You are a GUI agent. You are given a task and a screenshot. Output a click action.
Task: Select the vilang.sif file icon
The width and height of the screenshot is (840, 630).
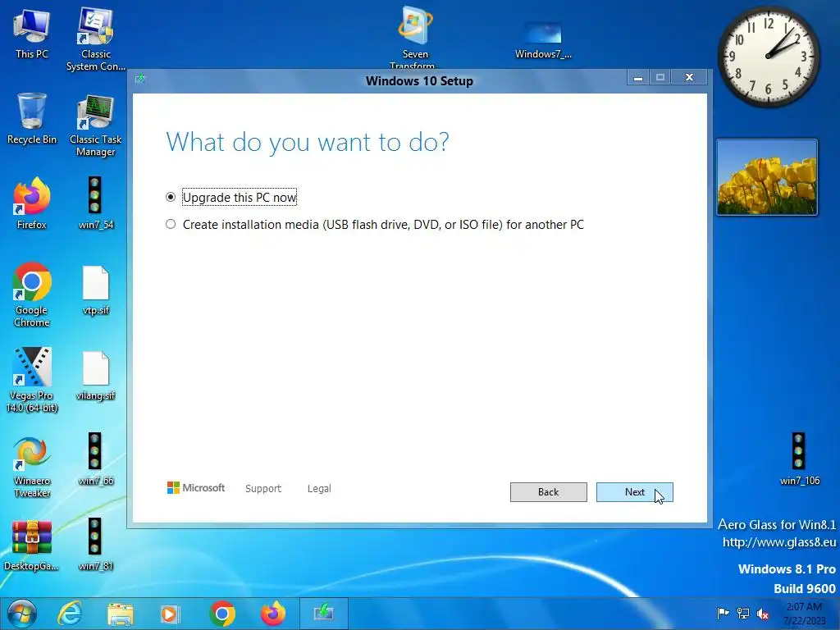[x=96, y=375]
